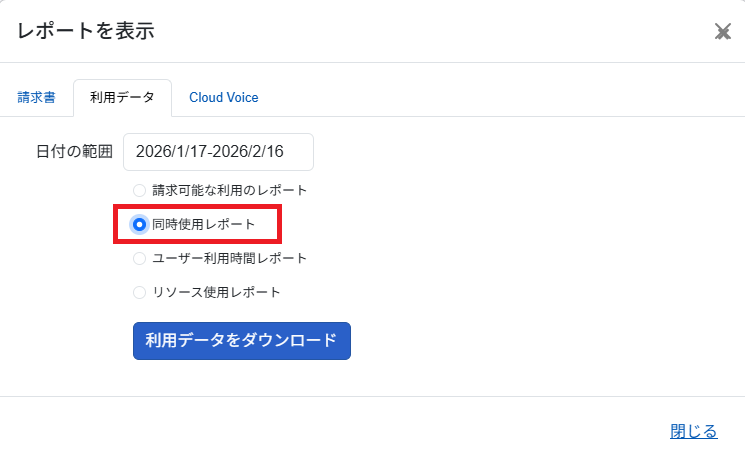
Task: Click the blank area of the tab strip
Action: (x=500, y=98)
